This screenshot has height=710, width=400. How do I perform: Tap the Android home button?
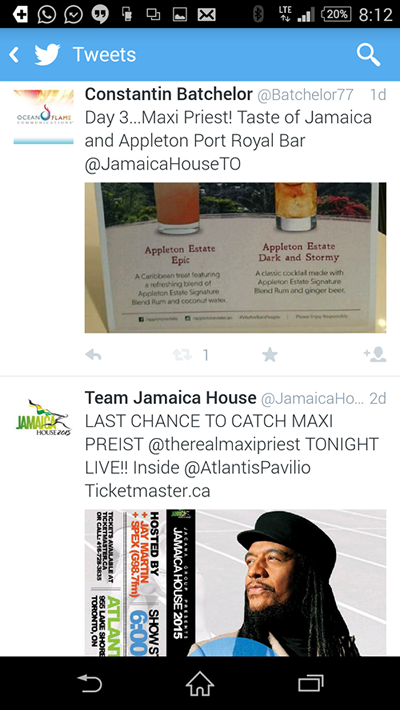click(x=200, y=683)
